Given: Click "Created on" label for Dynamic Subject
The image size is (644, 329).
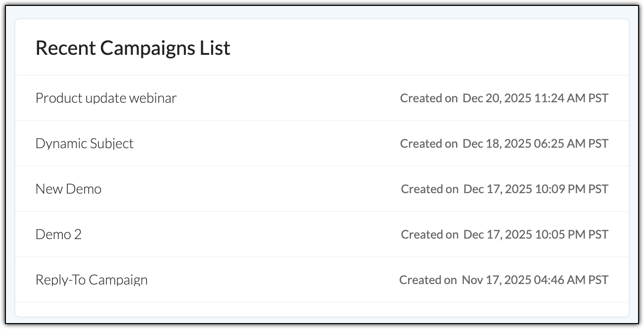Looking at the screenshot, I should point(429,144).
